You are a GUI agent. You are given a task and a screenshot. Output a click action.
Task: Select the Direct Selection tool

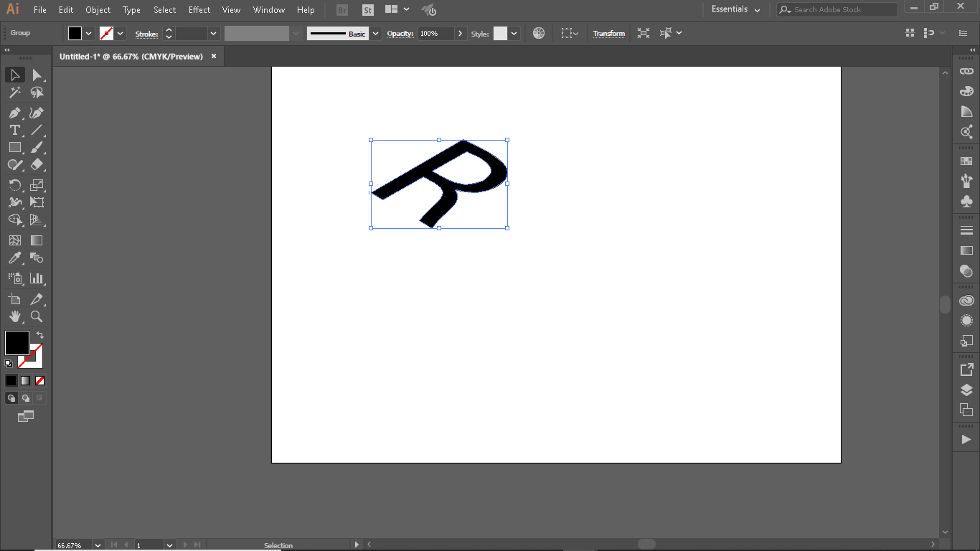37,75
